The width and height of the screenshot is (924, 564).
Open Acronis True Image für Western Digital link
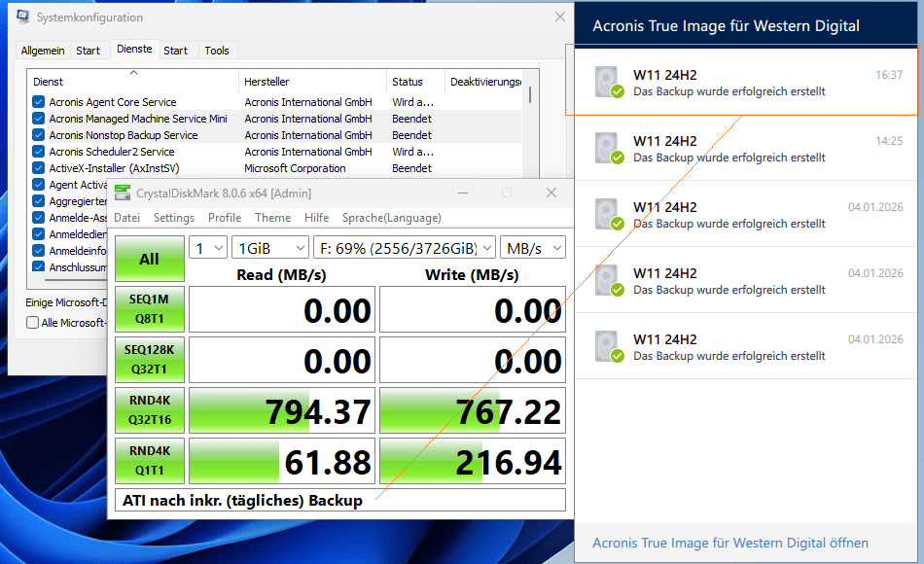click(730, 543)
